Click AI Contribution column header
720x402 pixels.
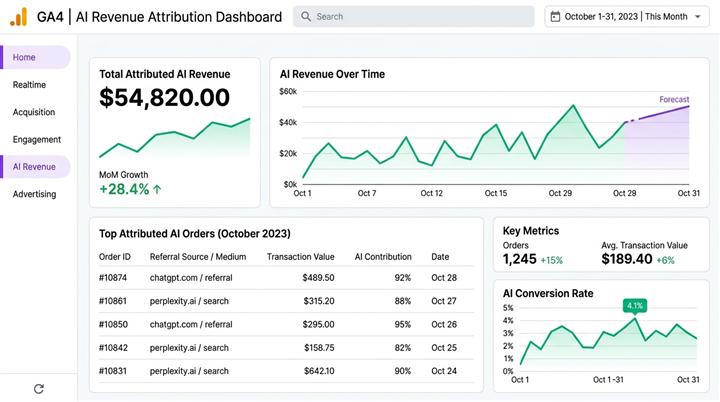click(383, 257)
